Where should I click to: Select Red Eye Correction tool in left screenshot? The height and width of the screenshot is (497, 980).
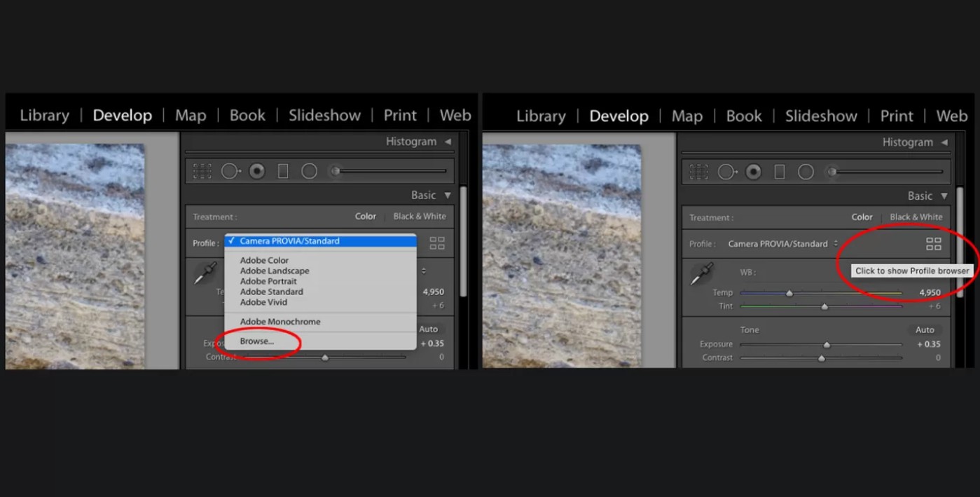click(257, 171)
